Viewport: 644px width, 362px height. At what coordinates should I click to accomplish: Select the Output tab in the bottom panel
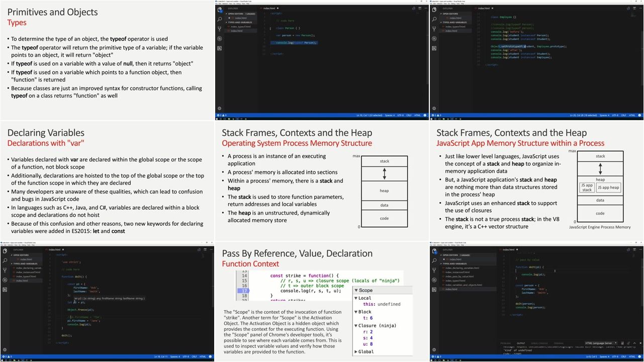coord(521,343)
